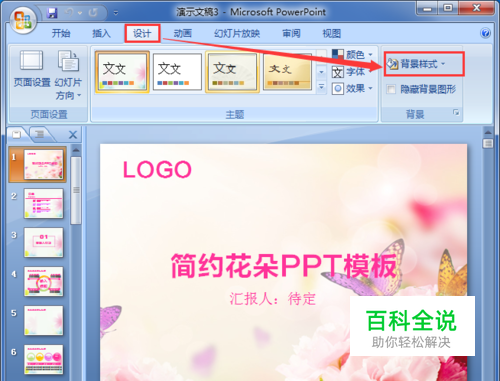Open 页面设置 page setup
Image resolution: width=500 pixels, height=381 pixels.
(32, 69)
